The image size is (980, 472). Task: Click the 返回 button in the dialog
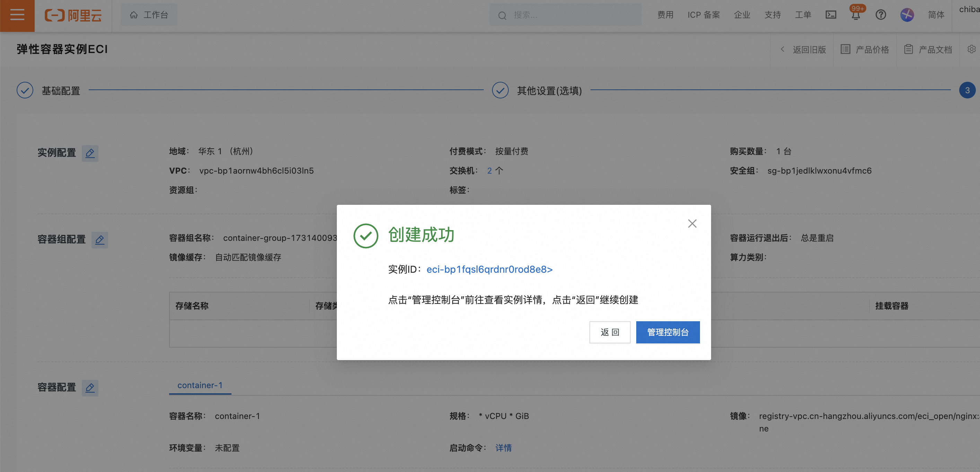[x=610, y=332]
